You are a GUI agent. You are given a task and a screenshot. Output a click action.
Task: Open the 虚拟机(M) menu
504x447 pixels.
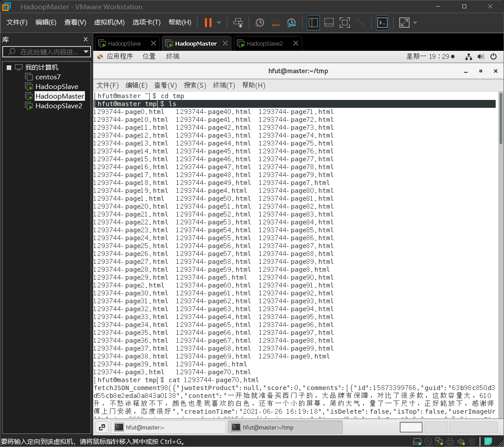109,22
